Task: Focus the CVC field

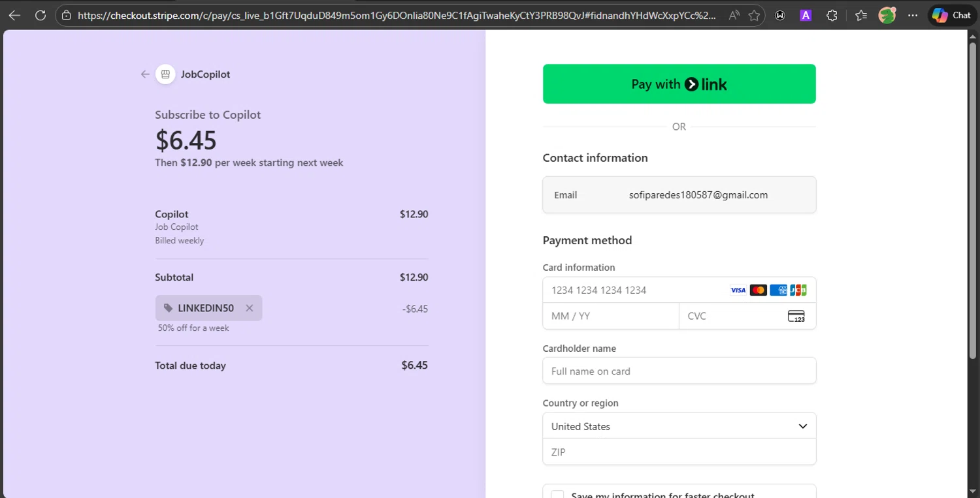Action: [x=748, y=316]
